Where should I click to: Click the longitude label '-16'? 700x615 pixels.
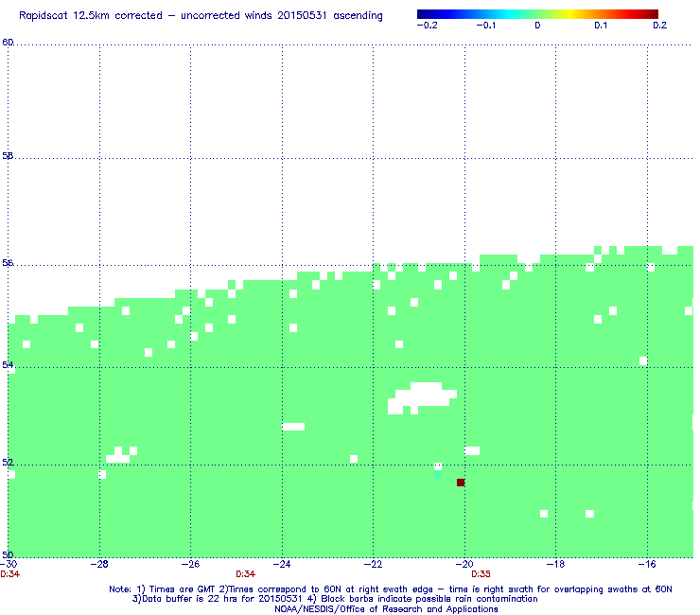(647, 565)
